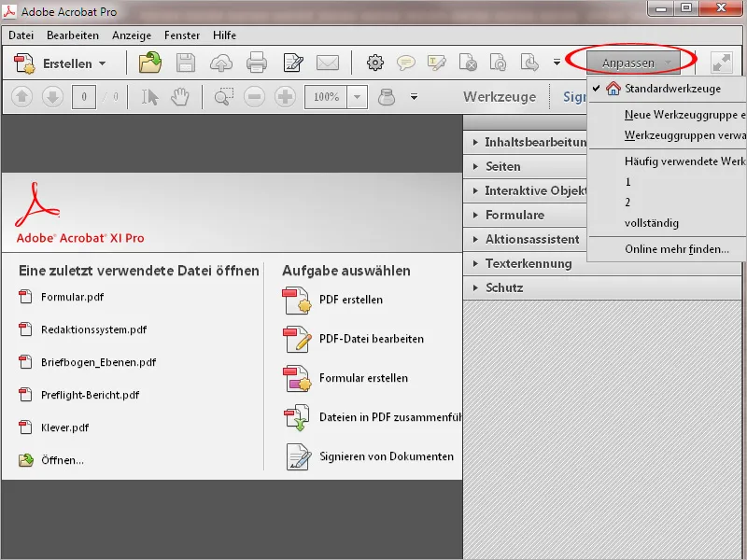Image resolution: width=747 pixels, height=560 pixels.
Task: Open page navigation toolbar overflow arrow
Action: pyautogui.click(x=414, y=97)
